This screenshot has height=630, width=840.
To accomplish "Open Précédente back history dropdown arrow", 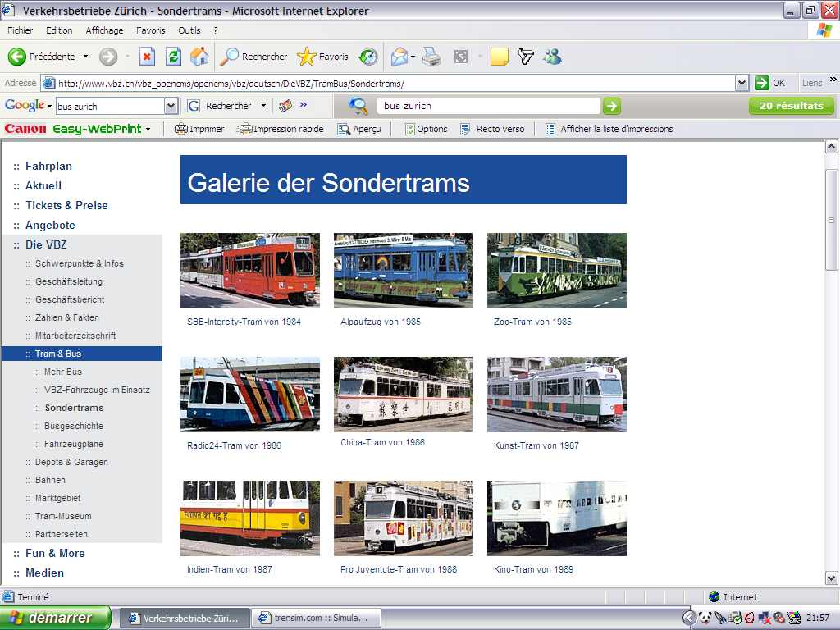I will click(x=85, y=57).
